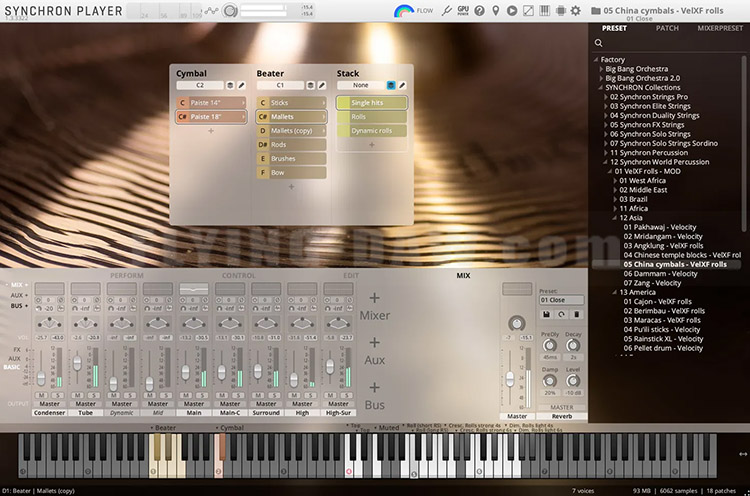Open help via the question mark icon
Screen dimensions: 750x496
click(479, 11)
